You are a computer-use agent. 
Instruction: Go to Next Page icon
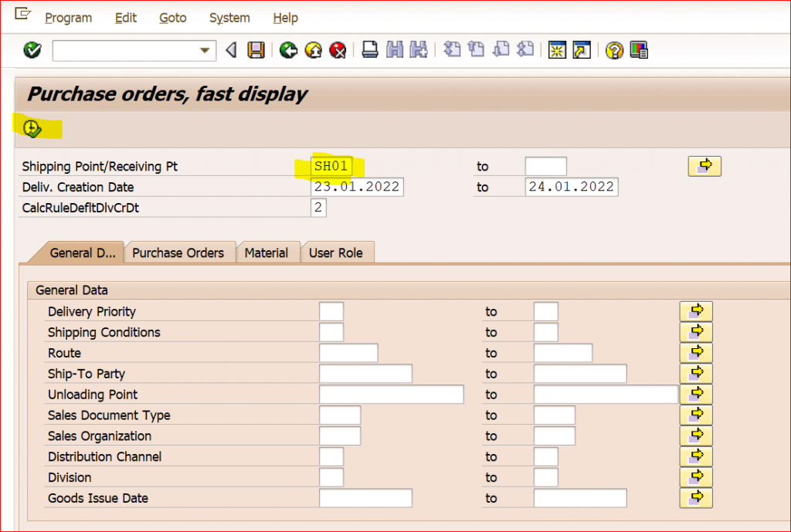501,49
